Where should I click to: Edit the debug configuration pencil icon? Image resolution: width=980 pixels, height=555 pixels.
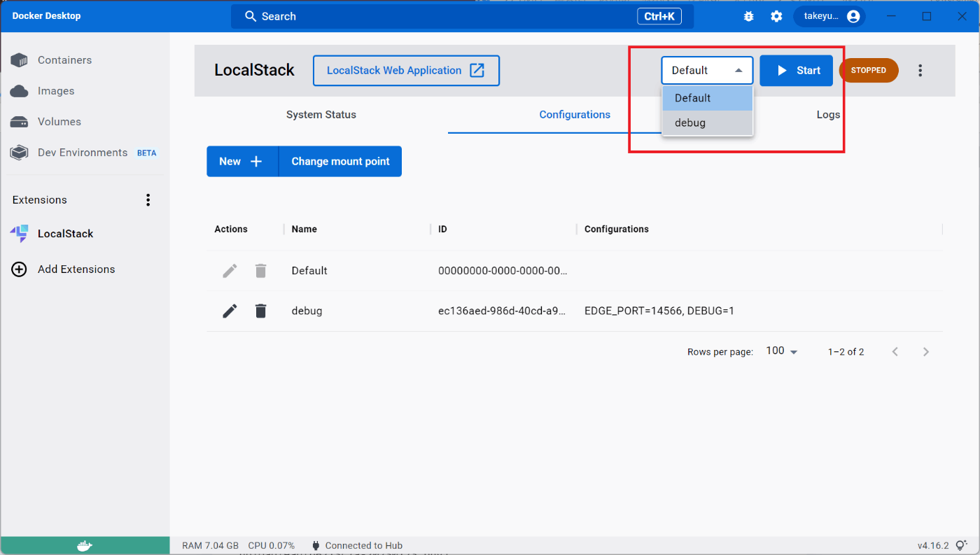click(230, 311)
